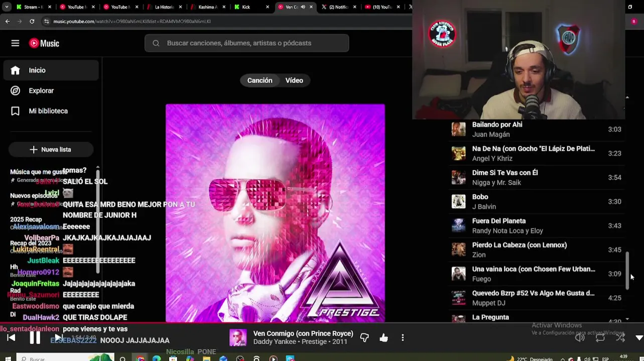This screenshot has height=361, width=644.
Task: Click Fuera Del Planeta thumbnail
Action: (458, 226)
